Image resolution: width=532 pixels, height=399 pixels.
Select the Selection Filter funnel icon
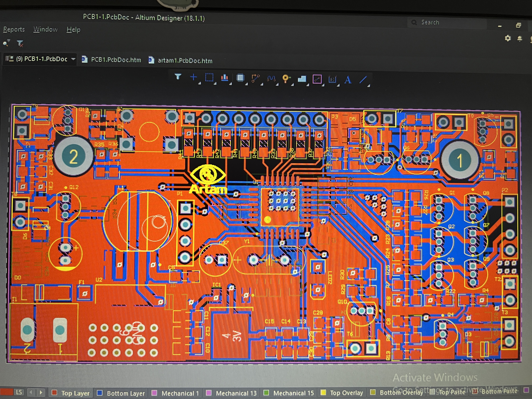point(178,77)
